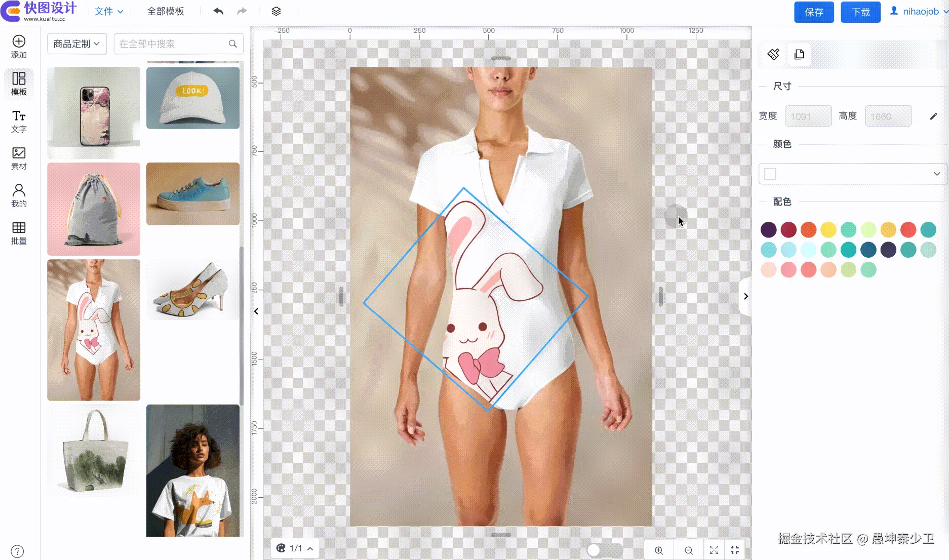This screenshot has width=949, height=560.
Task: Pick the crimson red color swatch
Action: click(788, 230)
